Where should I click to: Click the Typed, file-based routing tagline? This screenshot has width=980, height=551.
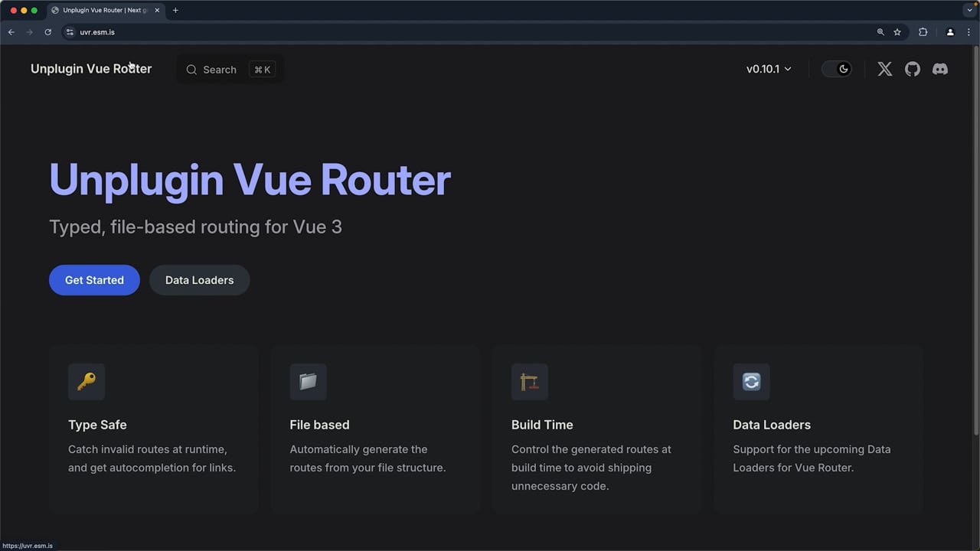coord(195,227)
